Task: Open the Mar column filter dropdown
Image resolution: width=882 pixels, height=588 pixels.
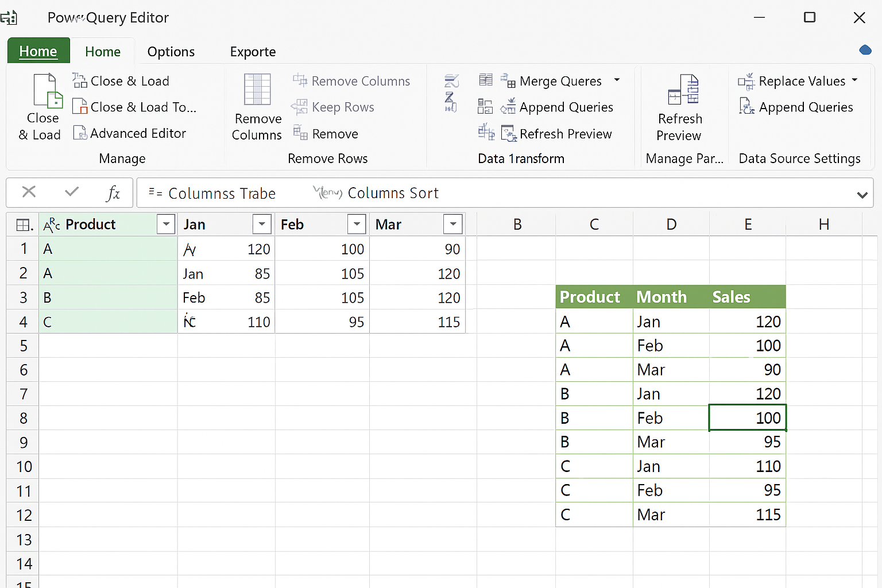Action: pos(453,224)
